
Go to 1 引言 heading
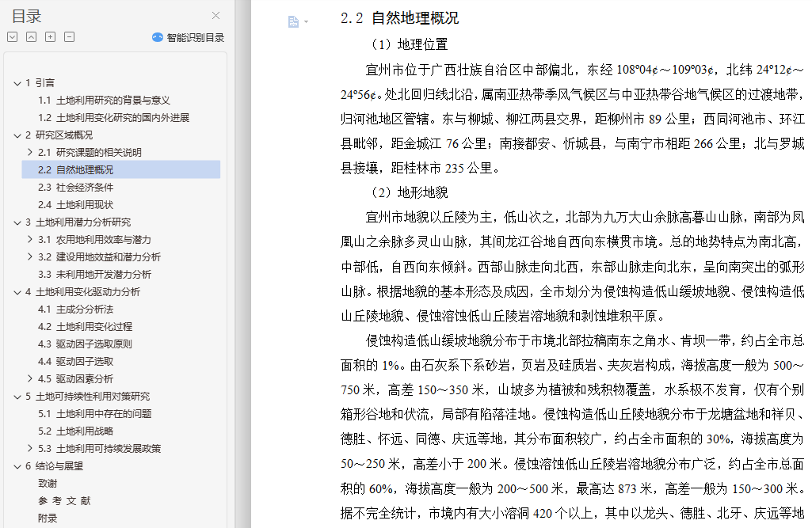[x=40, y=83]
